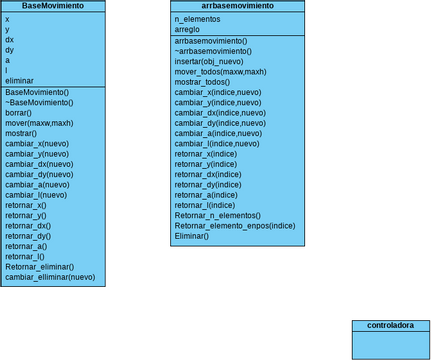Screen dimensions: 431x360
Task: Select cambiar_y(indice,nuevo) operation
Action: 218,103
